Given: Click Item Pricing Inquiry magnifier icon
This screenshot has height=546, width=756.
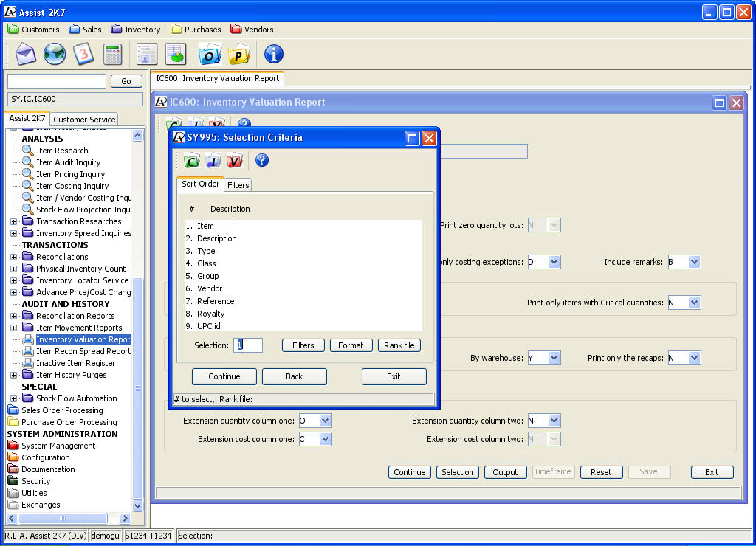Looking at the screenshot, I should 28,174.
